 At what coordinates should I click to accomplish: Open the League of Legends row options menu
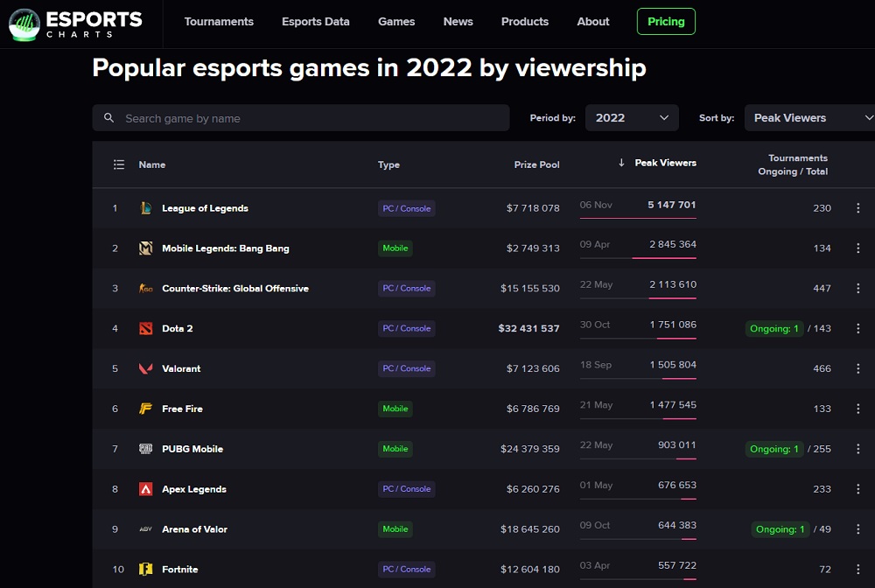(857, 208)
